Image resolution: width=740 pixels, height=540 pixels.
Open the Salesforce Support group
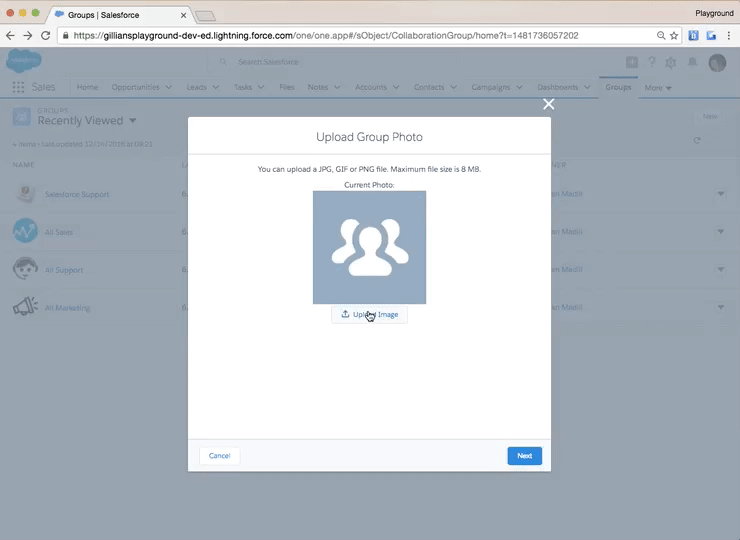coord(77,194)
